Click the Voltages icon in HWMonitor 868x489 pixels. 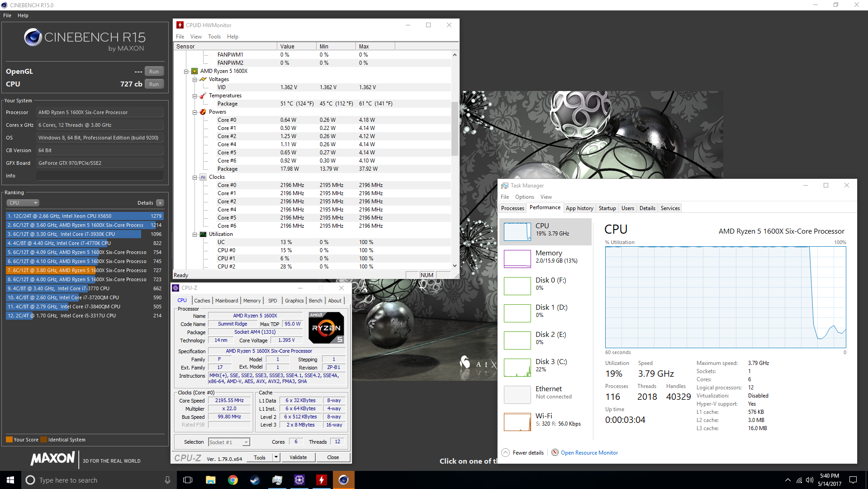pos(203,79)
